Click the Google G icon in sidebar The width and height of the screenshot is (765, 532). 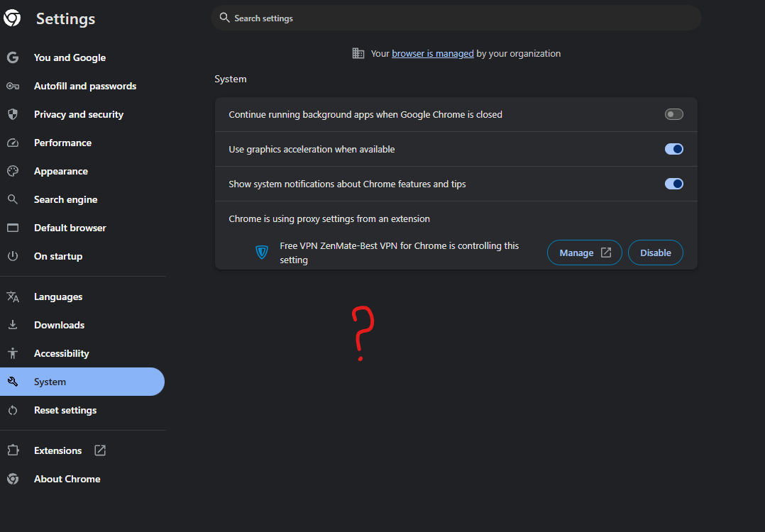13,57
